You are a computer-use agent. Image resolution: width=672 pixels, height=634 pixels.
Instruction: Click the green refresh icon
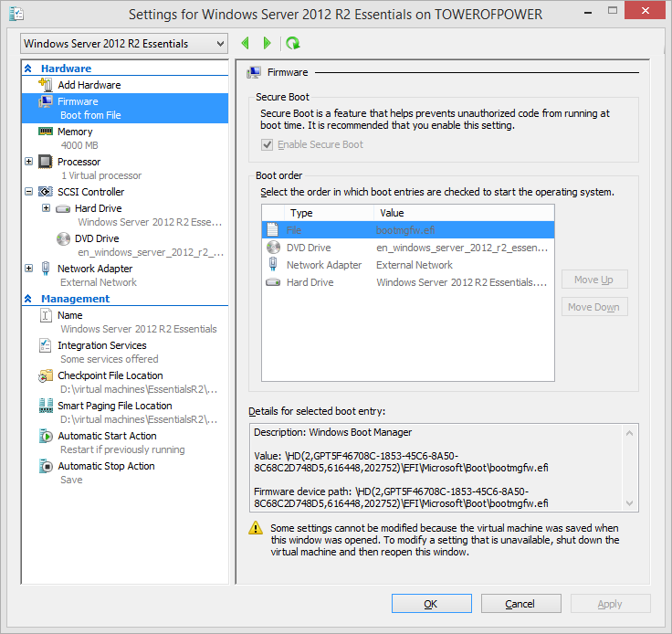(x=292, y=43)
